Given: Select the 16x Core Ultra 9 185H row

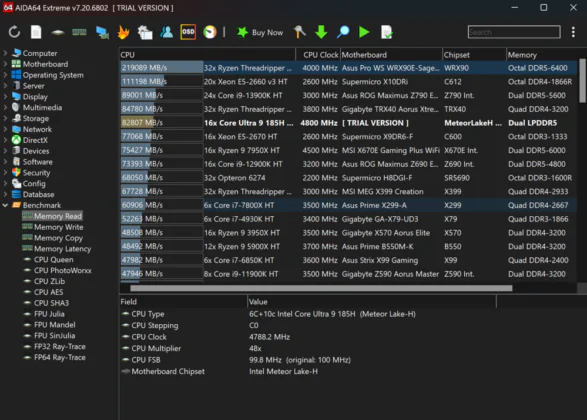Looking at the screenshot, I should [x=348, y=123].
